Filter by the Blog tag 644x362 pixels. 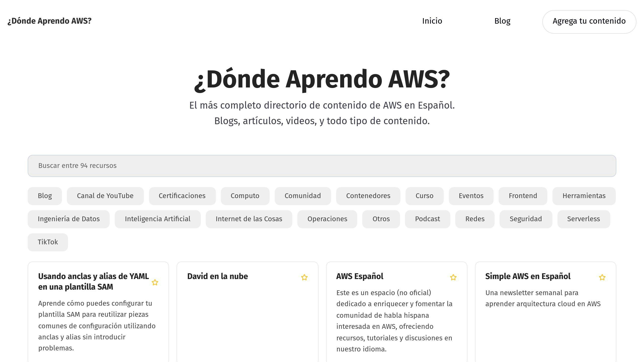click(x=45, y=196)
